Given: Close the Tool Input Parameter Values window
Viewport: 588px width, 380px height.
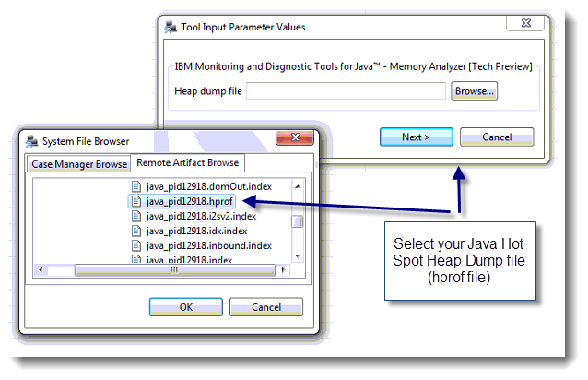Looking at the screenshot, I should pos(525,23).
